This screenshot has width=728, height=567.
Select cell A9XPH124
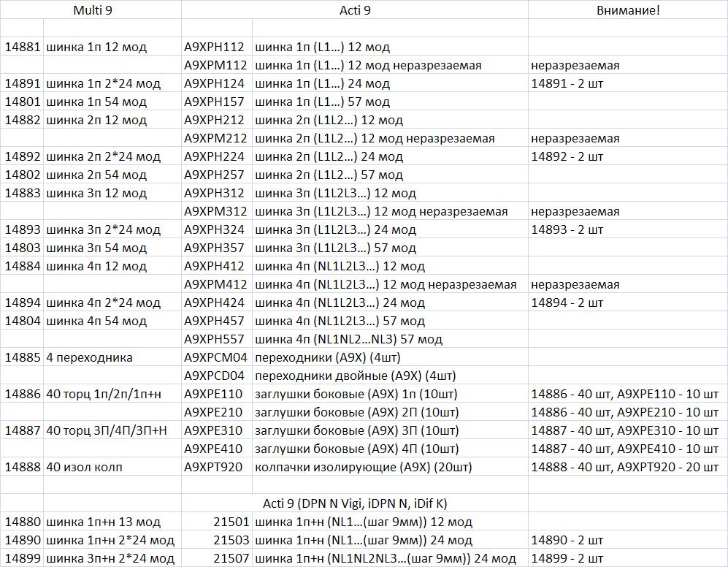click(217, 83)
